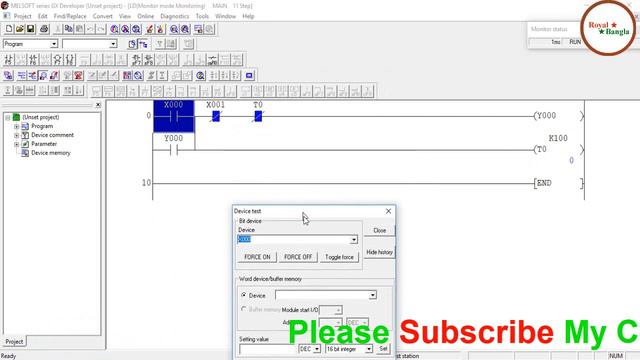The height and width of the screenshot is (360, 640).
Task: Click the Open project folder icon
Action: 20,29
